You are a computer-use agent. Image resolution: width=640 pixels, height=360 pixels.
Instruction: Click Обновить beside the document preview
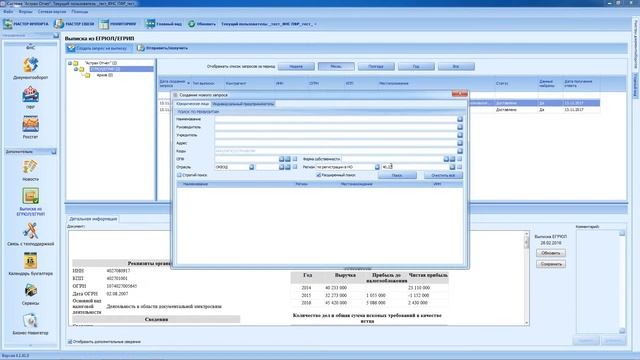point(551,253)
